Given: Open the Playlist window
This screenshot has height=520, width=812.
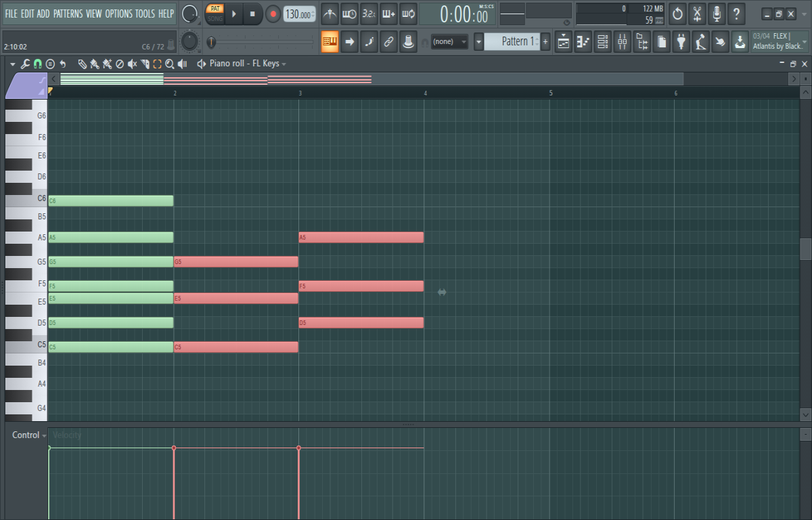Looking at the screenshot, I should click(x=564, y=41).
